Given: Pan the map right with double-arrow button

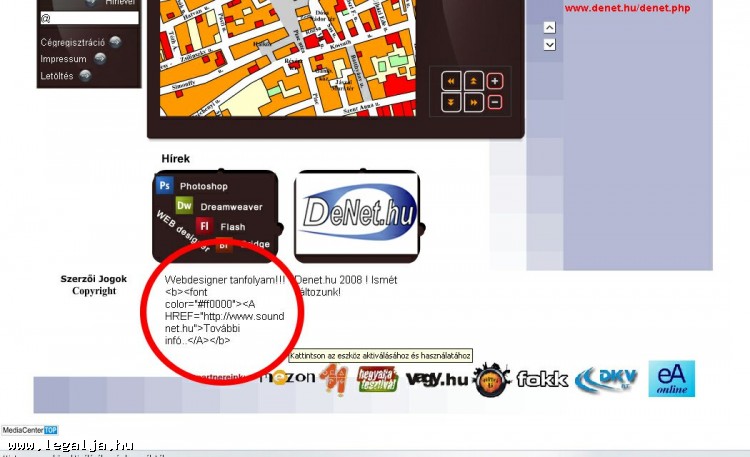Looking at the screenshot, I should (x=472, y=102).
